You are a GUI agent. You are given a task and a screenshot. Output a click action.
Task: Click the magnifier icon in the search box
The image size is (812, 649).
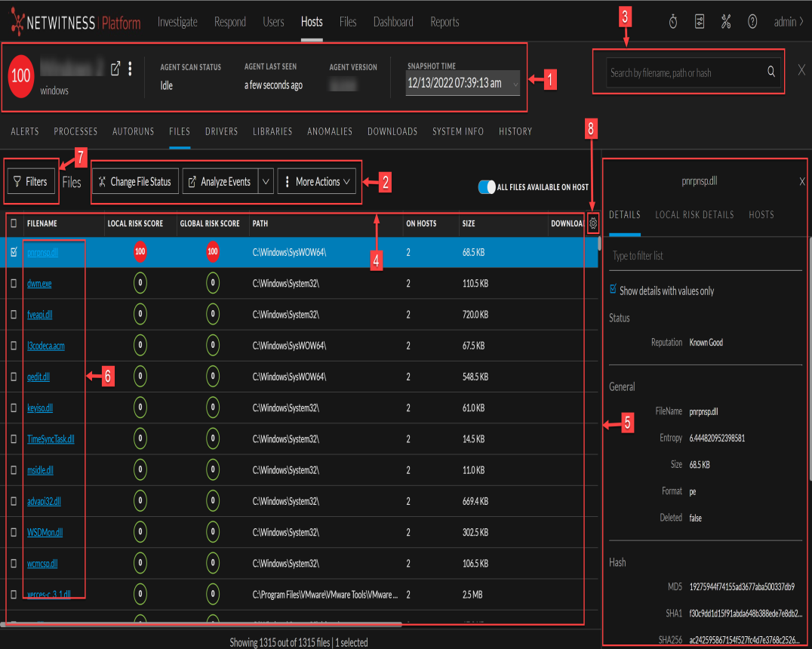[x=770, y=71]
